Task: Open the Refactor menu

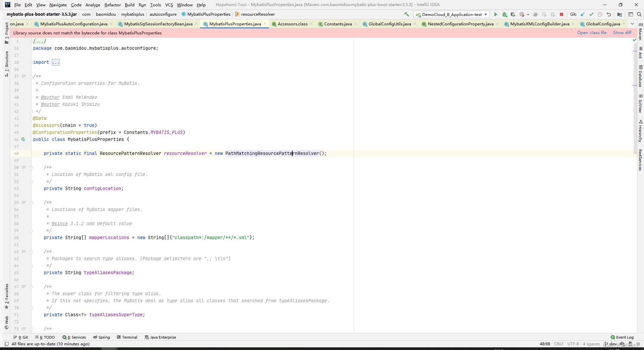Action: [x=113, y=5]
